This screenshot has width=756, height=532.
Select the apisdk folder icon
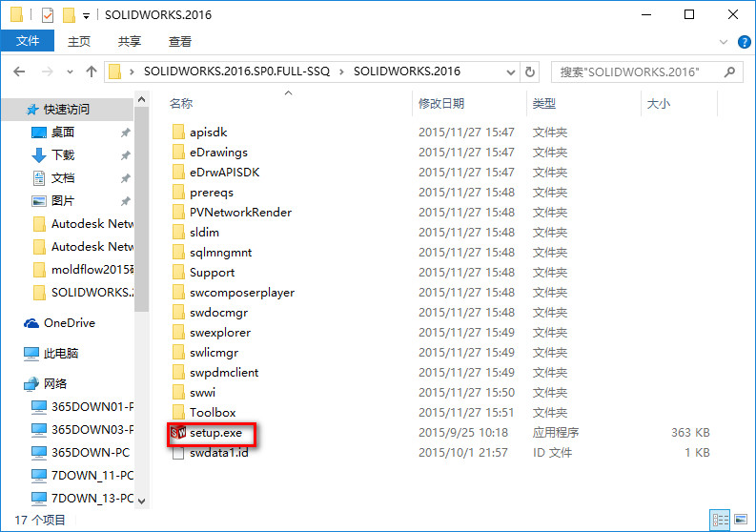tap(178, 133)
